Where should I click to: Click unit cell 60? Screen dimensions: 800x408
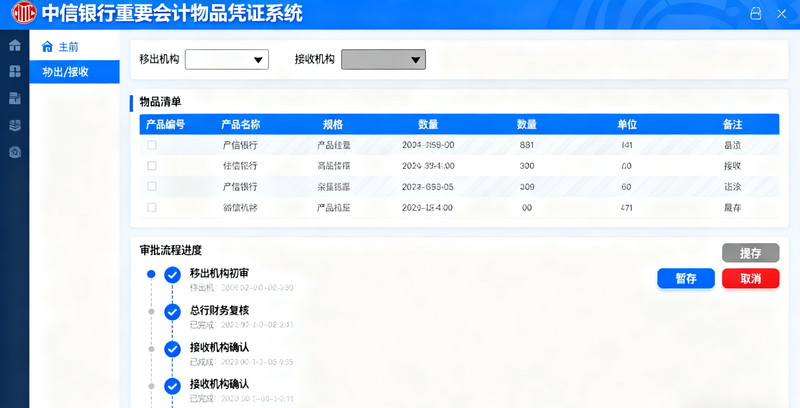point(627,187)
